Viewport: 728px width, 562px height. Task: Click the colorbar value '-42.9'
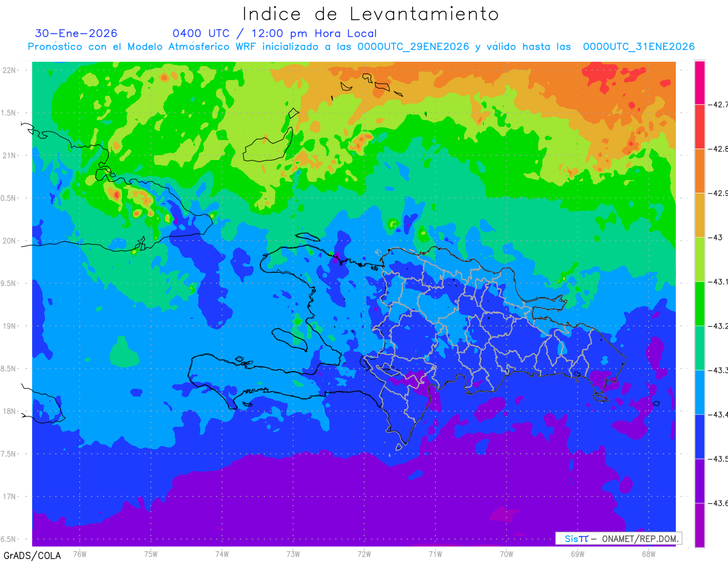point(720,193)
